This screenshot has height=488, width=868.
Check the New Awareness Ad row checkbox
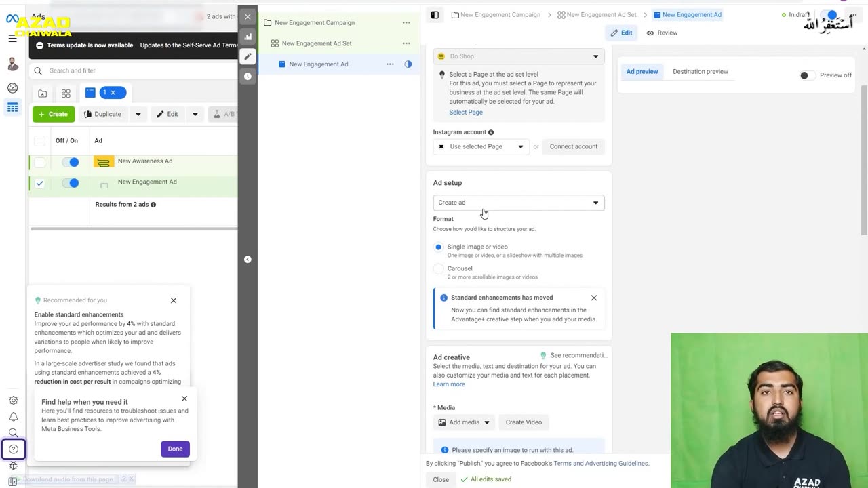point(40,162)
